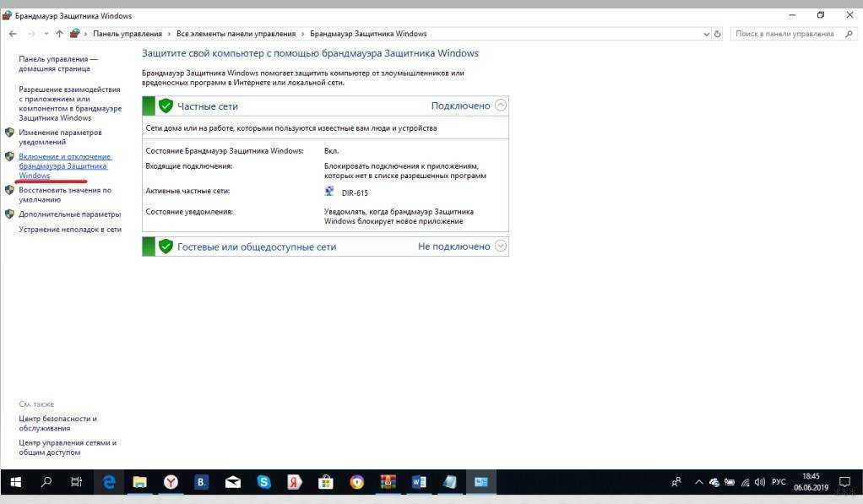Show hidden system tray icons
Screen dimensions: 863x504
698,483
